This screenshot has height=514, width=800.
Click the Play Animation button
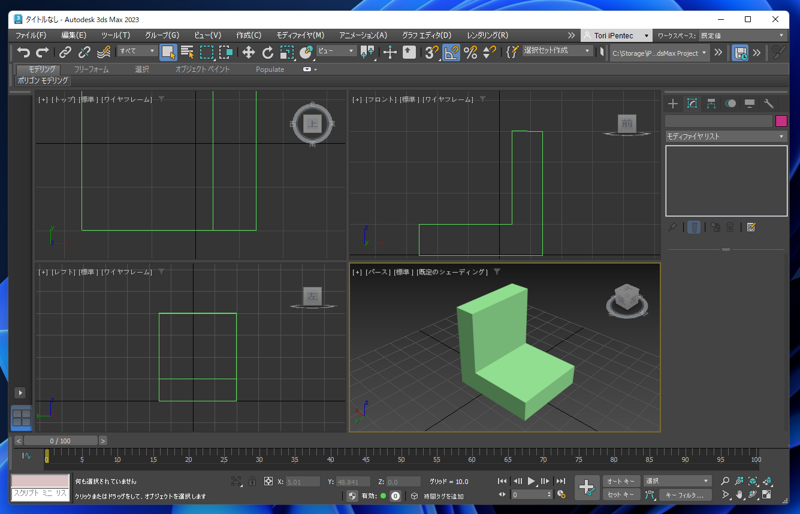pos(532,481)
